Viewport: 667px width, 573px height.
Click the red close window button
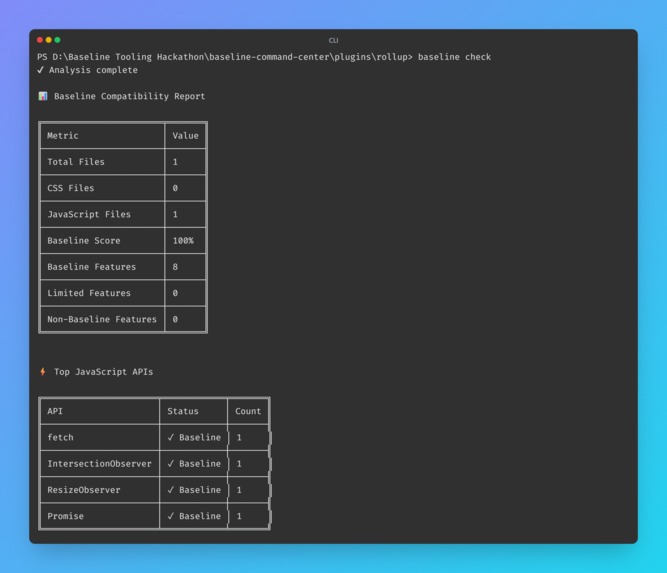tap(40, 40)
